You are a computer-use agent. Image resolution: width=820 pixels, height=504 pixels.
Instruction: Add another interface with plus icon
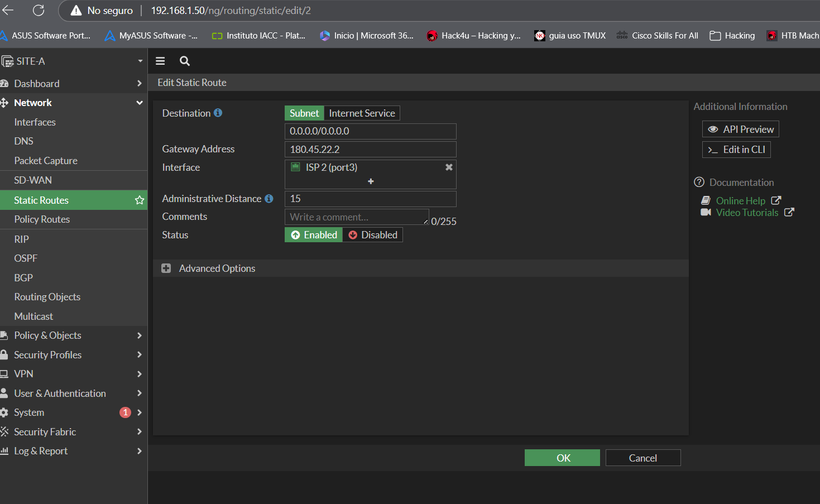pyautogui.click(x=371, y=181)
